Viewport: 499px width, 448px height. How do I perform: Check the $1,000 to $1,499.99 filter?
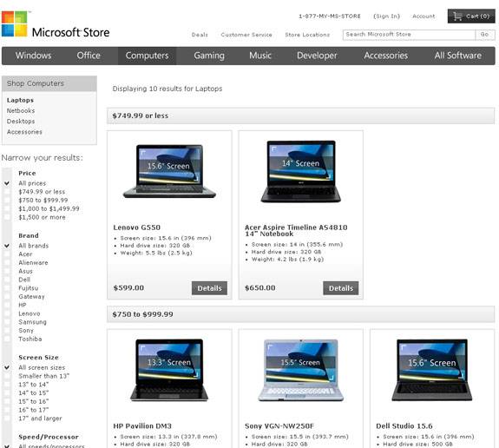pyautogui.click(x=7, y=209)
